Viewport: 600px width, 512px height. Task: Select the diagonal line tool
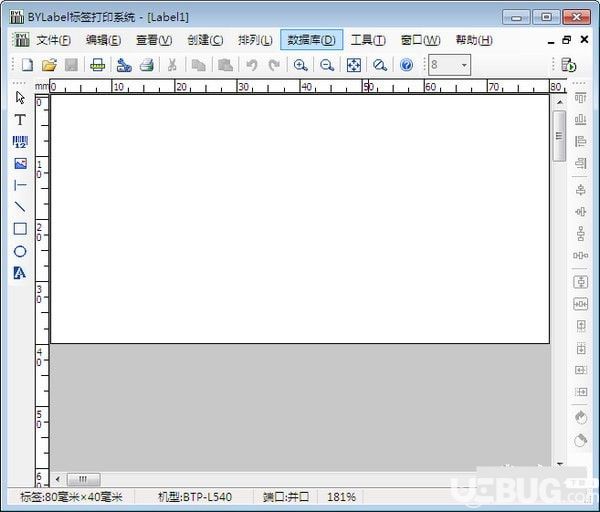pos(20,207)
